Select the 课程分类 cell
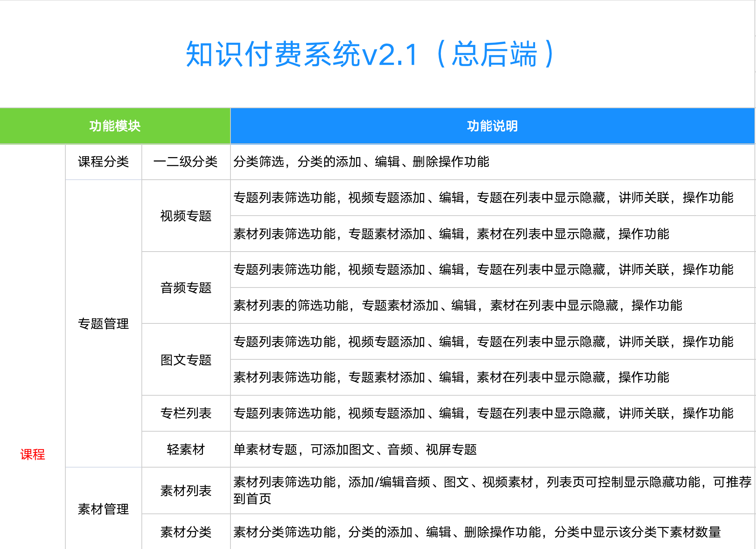The height and width of the screenshot is (549, 756). point(103,162)
